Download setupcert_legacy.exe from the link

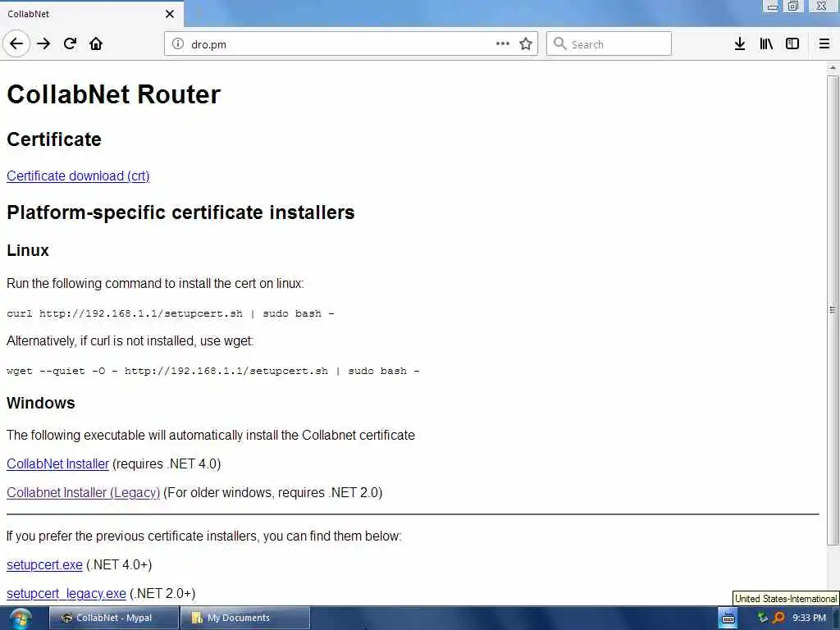tap(66, 594)
